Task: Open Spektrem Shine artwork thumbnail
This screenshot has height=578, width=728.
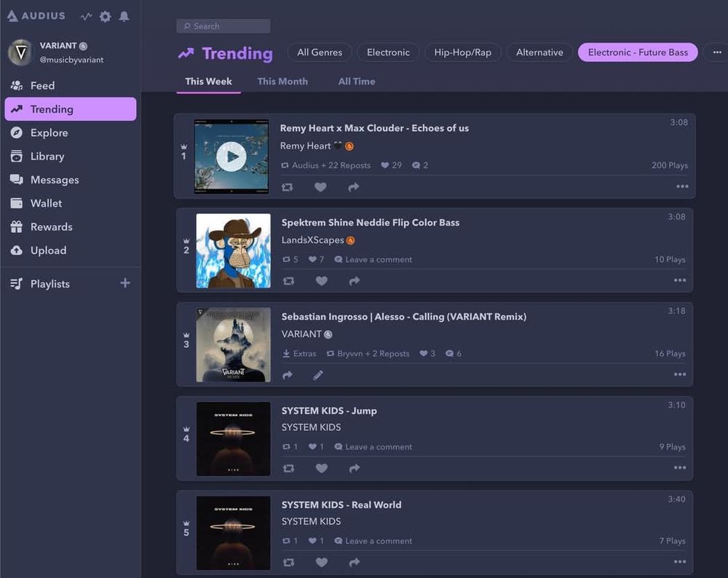Action: (x=233, y=250)
